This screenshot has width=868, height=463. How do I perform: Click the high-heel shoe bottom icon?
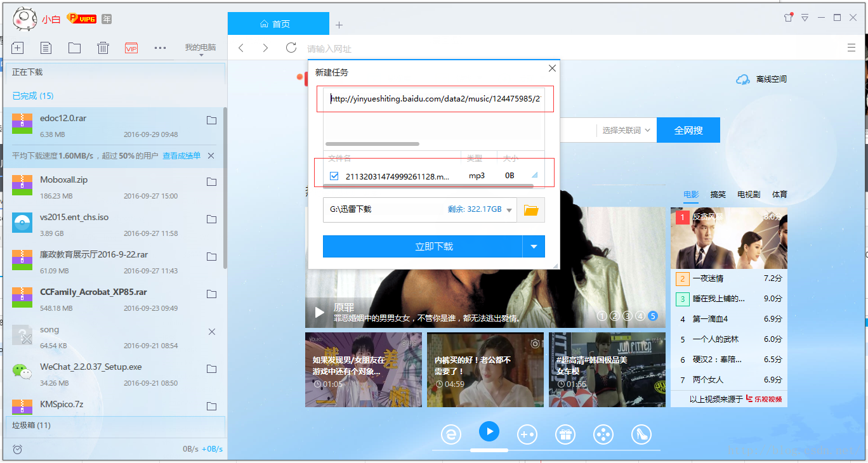[x=641, y=434]
